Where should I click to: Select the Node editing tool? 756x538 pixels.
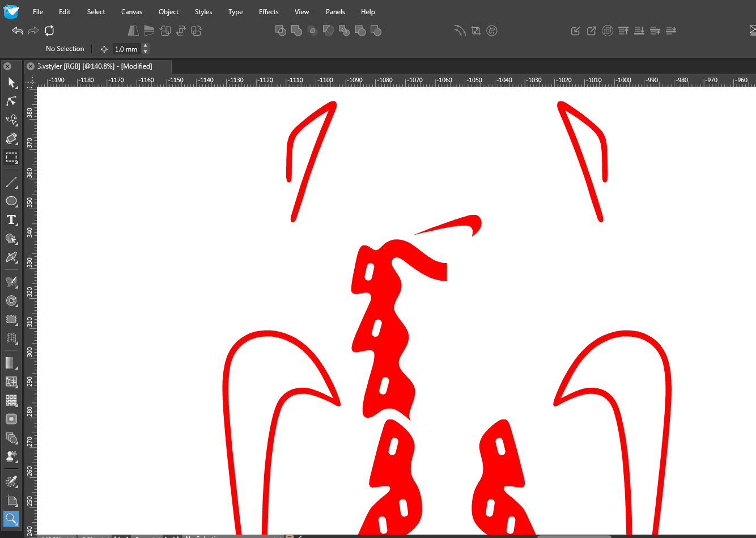pyautogui.click(x=11, y=101)
